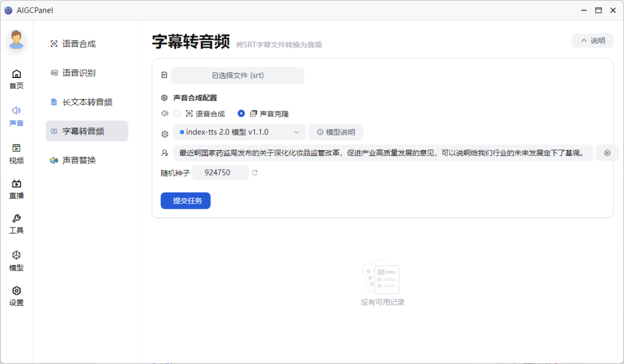The height and width of the screenshot is (364, 624).
Task: Open the 长文本转音频 section
Action: coord(87,102)
